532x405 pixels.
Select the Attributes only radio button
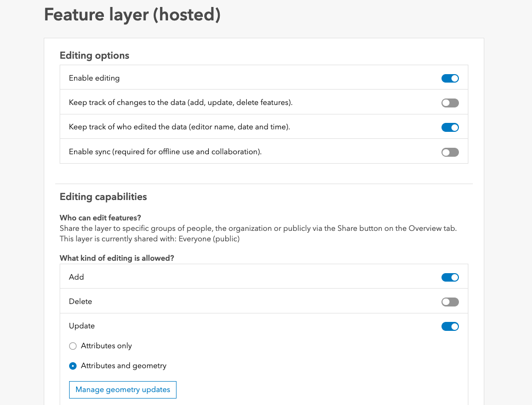73,346
